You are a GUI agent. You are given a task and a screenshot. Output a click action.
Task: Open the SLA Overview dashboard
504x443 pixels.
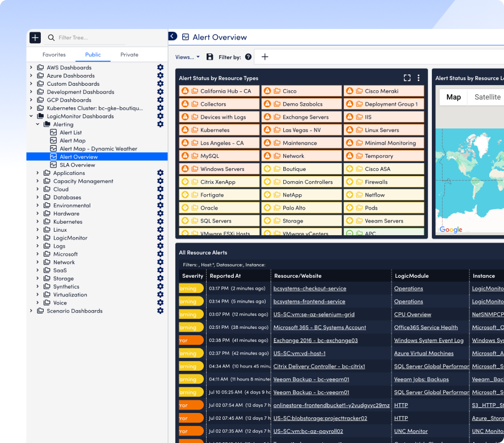click(77, 165)
